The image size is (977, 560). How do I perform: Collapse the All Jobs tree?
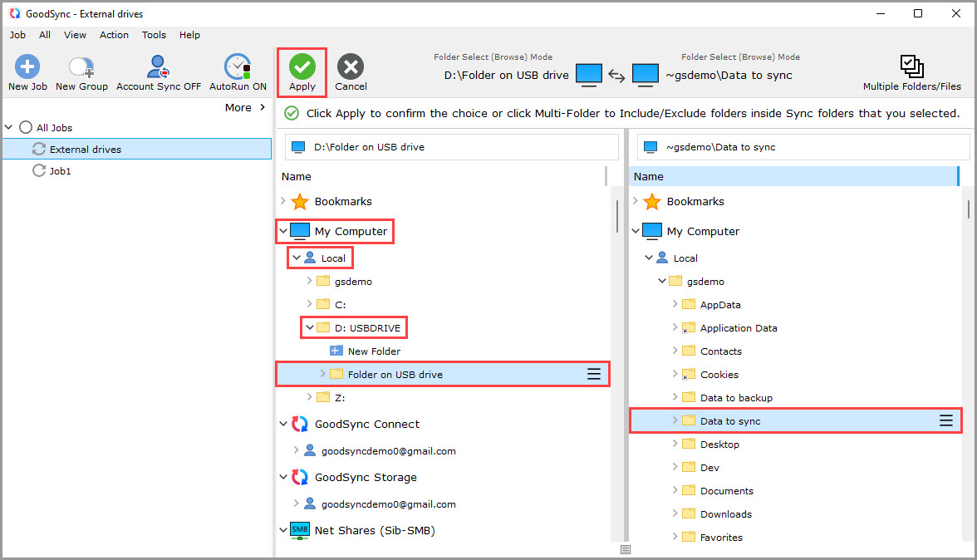pyautogui.click(x=8, y=127)
